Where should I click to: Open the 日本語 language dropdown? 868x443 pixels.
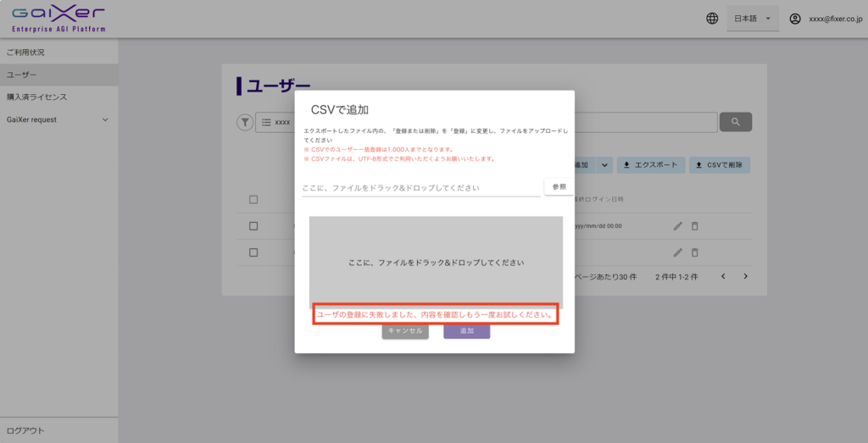[x=752, y=19]
